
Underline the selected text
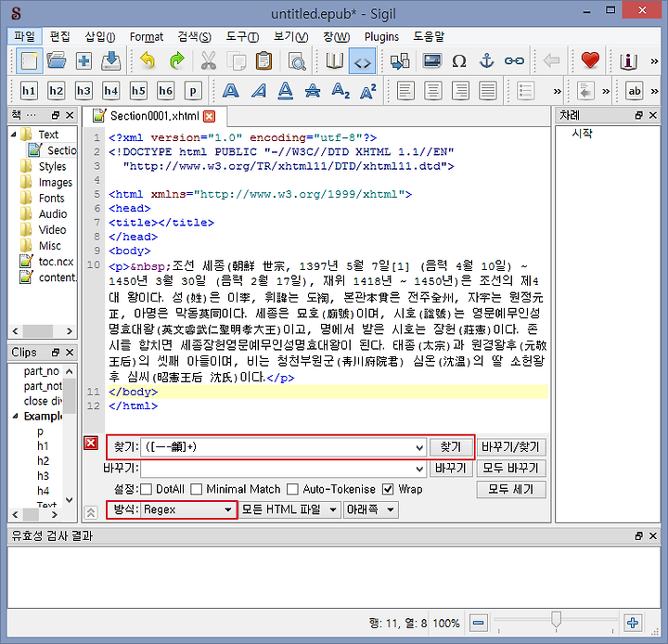click(286, 91)
